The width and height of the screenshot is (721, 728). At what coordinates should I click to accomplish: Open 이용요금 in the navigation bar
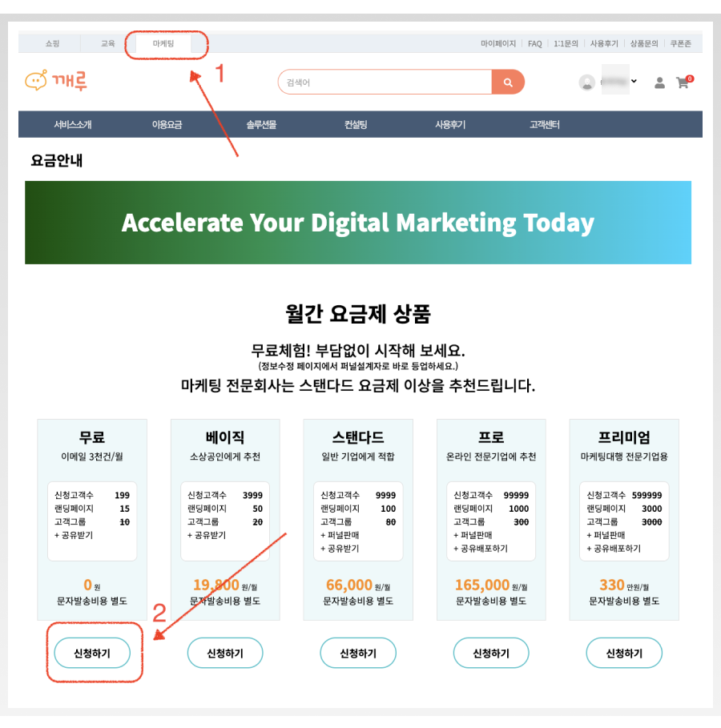[x=167, y=124]
